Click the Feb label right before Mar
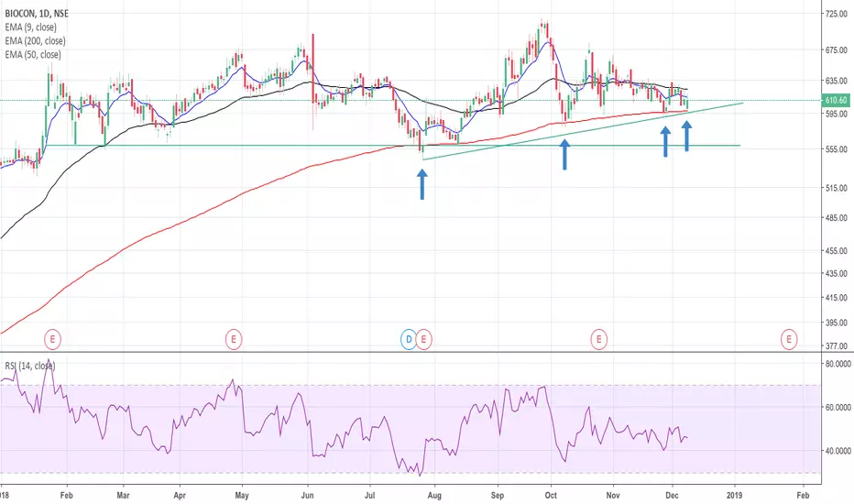The width and height of the screenshot is (854, 504). point(67,495)
